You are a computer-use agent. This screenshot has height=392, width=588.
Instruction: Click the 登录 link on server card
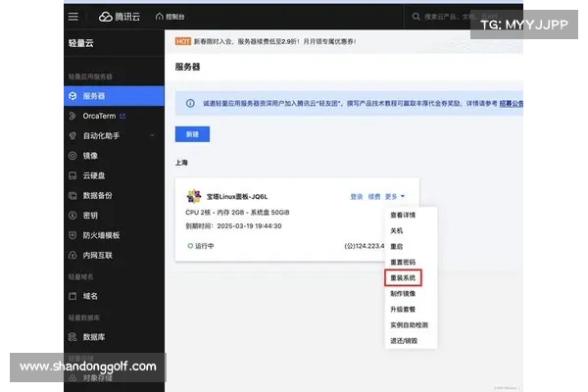[x=357, y=196]
